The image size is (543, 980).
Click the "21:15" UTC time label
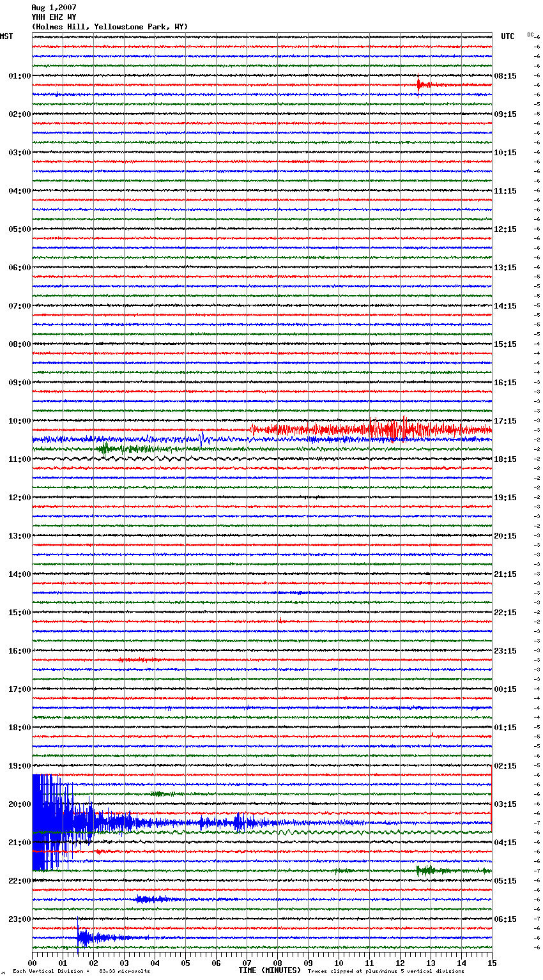coord(505,574)
